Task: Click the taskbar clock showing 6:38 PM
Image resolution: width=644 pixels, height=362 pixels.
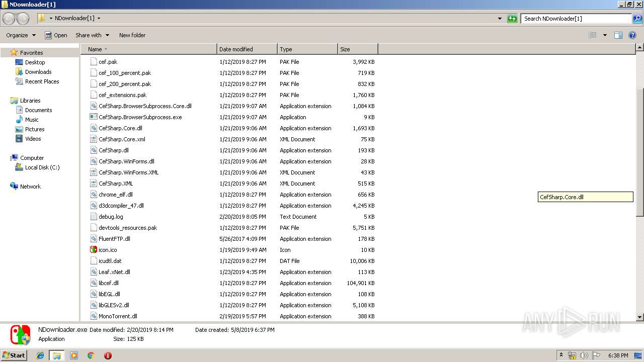Action: pos(618,355)
